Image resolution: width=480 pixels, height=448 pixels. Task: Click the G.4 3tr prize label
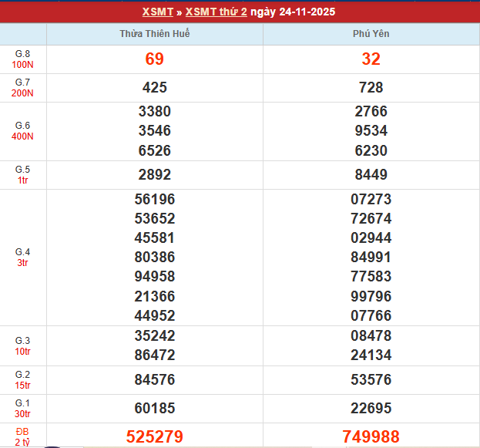(22, 257)
